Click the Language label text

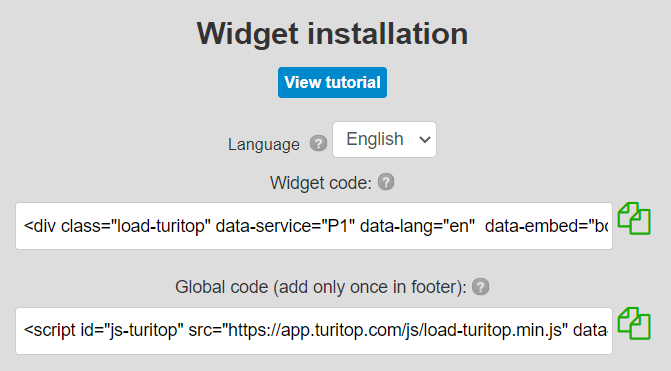click(x=264, y=145)
